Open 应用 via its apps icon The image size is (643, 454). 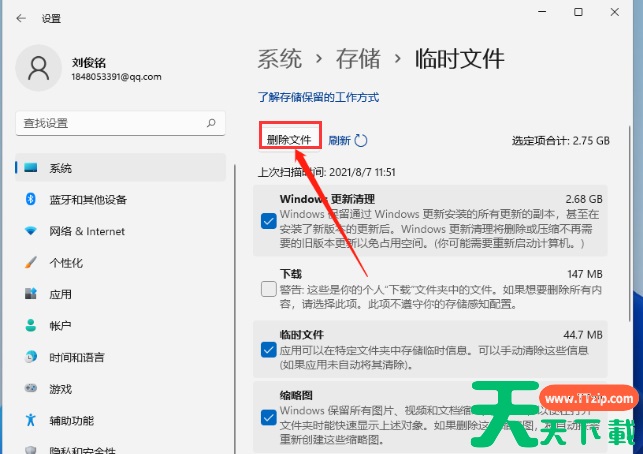point(31,294)
